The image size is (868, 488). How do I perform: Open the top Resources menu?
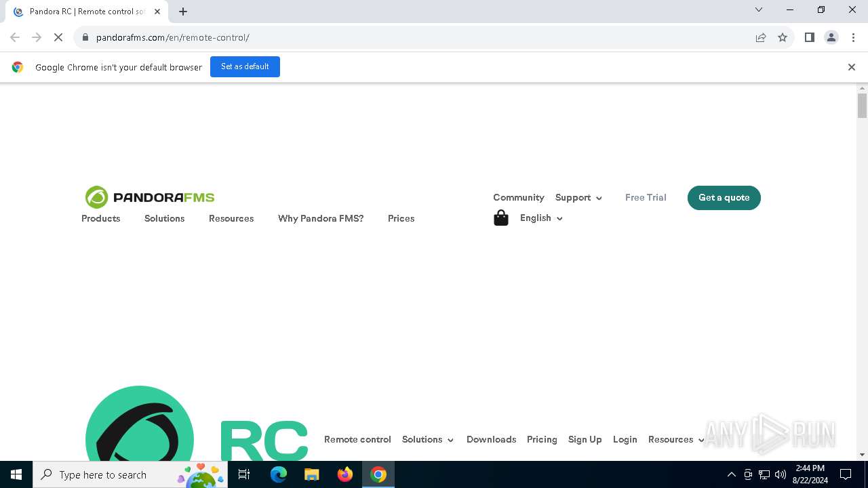(231, 218)
